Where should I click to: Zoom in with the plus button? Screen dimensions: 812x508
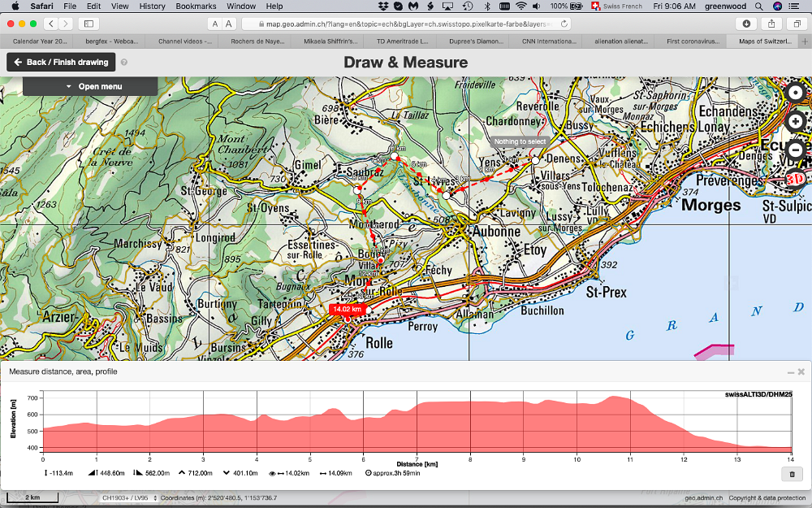(x=795, y=121)
